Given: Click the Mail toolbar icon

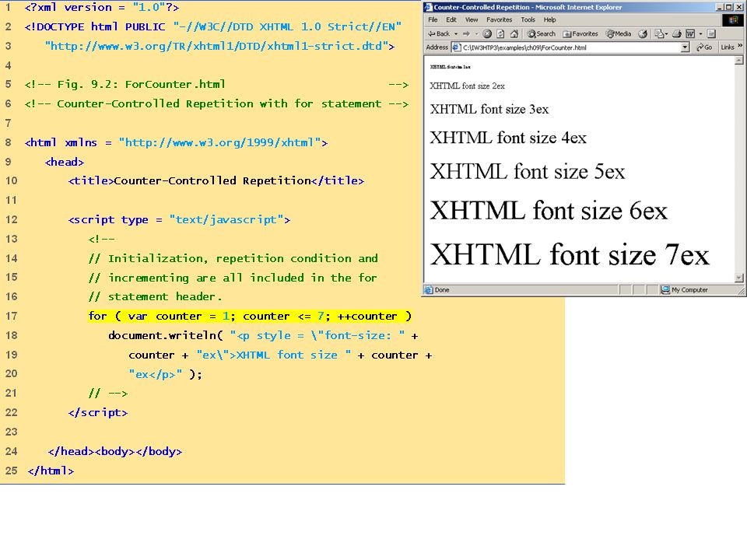Looking at the screenshot, I should point(659,33).
